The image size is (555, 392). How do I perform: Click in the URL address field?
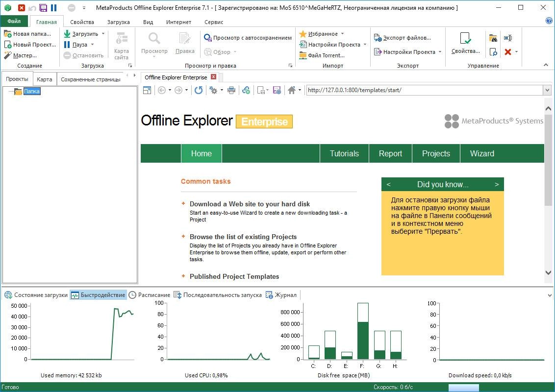tap(424, 90)
